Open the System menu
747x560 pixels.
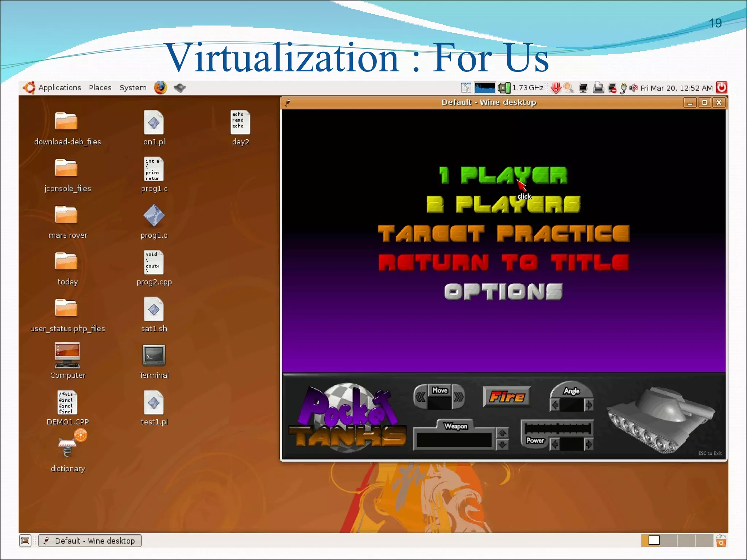(133, 88)
